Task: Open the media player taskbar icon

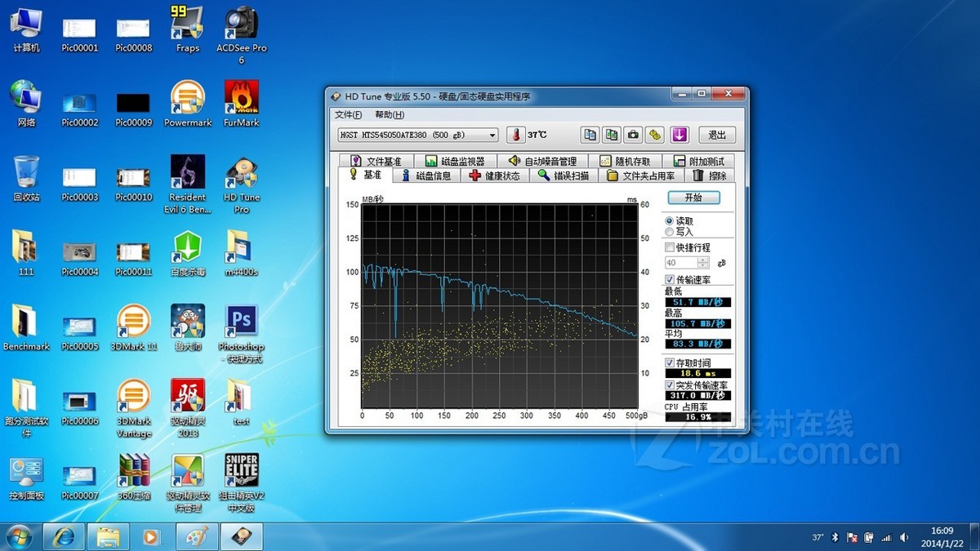Action: [x=151, y=536]
